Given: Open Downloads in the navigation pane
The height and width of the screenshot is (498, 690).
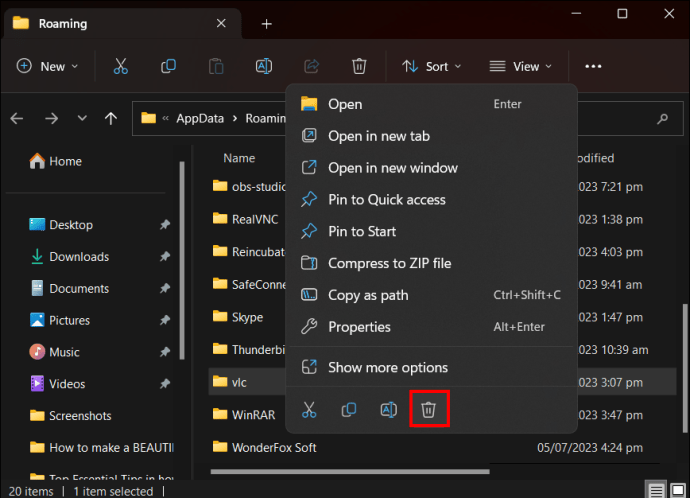Looking at the screenshot, I should [70, 256].
